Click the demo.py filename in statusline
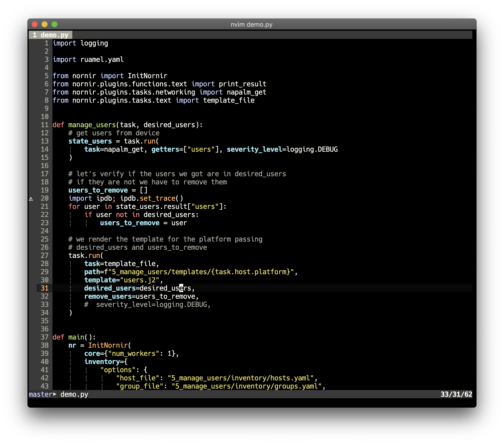The width and height of the screenshot is (504, 444). click(74, 394)
